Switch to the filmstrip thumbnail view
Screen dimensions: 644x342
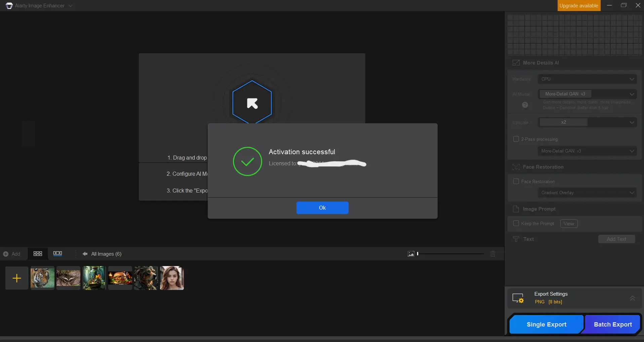coord(58,253)
